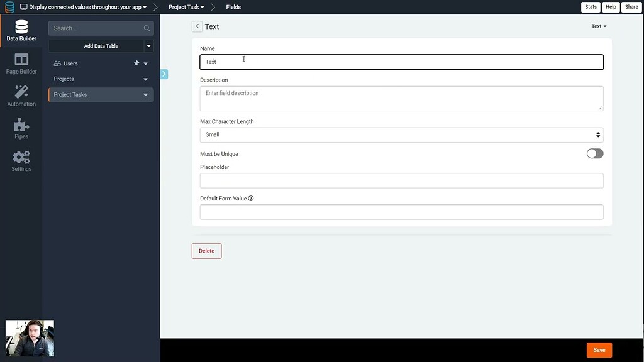Change field type via Text dropdown
The image size is (644, 362).
[x=598, y=26]
